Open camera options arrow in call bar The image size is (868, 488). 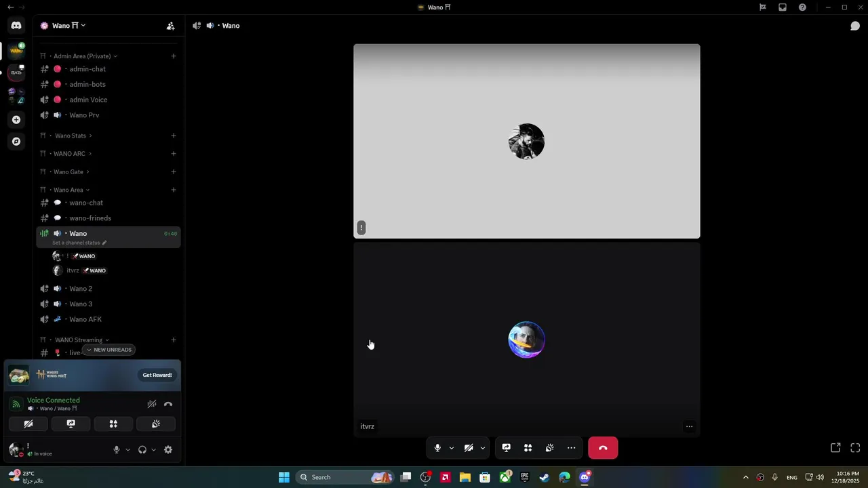[x=483, y=448]
